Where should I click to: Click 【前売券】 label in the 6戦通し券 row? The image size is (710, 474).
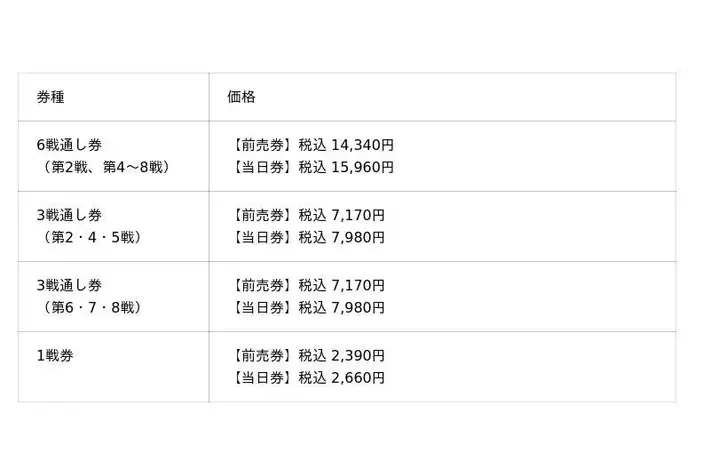click(x=262, y=145)
